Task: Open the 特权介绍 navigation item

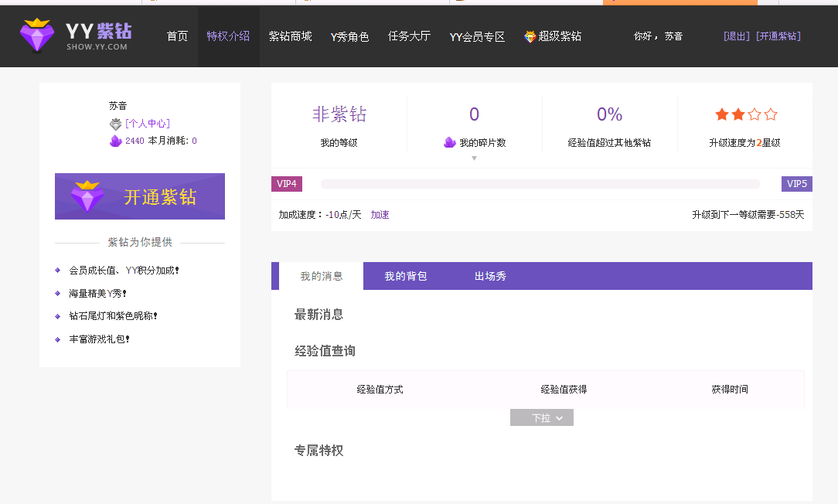Action: point(228,36)
